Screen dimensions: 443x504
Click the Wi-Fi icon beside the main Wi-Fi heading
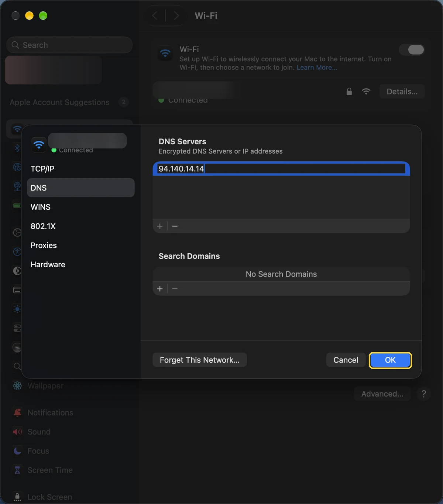pyautogui.click(x=165, y=54)
